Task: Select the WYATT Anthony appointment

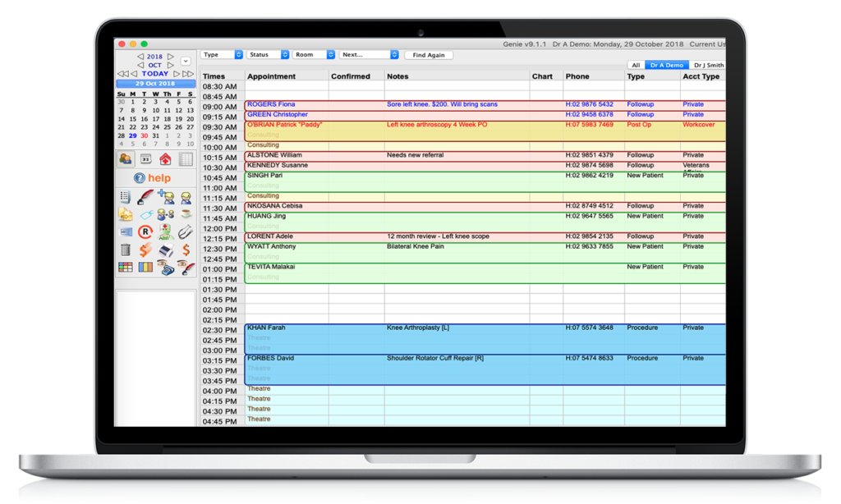Action: (485, 252)
